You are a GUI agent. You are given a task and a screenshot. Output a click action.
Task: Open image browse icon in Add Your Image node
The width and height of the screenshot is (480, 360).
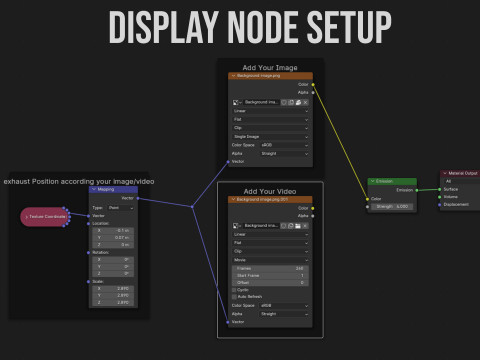[x=237, y=102]
